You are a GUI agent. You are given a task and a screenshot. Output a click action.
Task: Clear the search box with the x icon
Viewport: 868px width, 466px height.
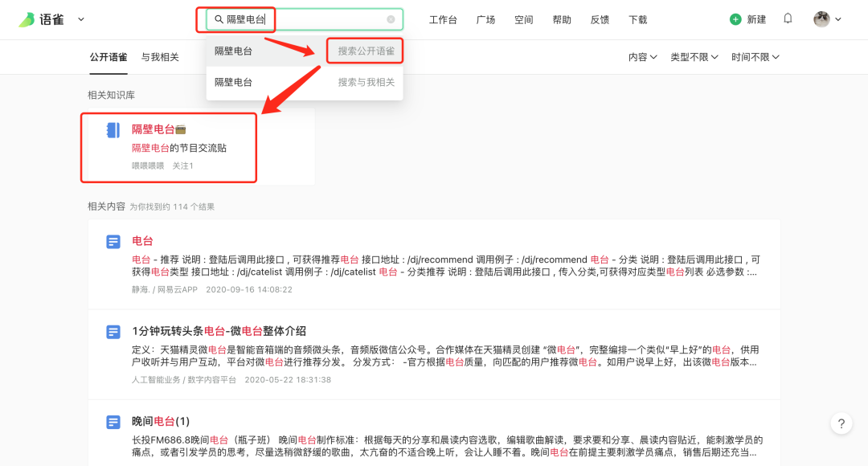(391, 19)
